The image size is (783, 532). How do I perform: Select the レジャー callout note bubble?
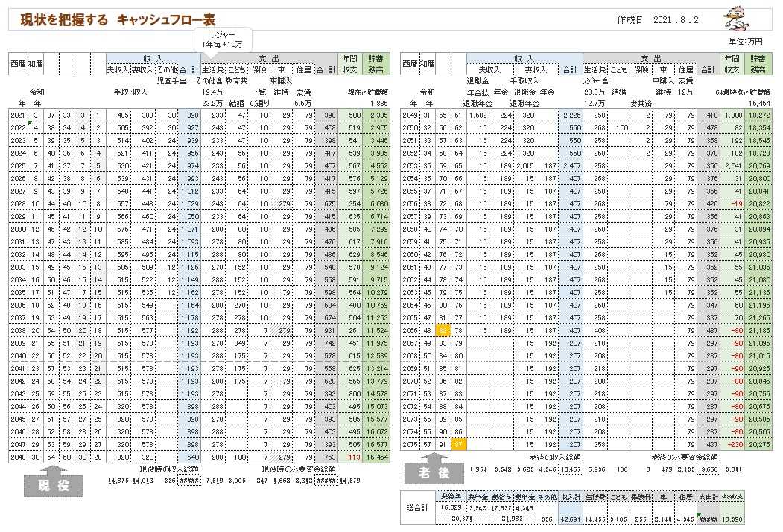(222, 39)
